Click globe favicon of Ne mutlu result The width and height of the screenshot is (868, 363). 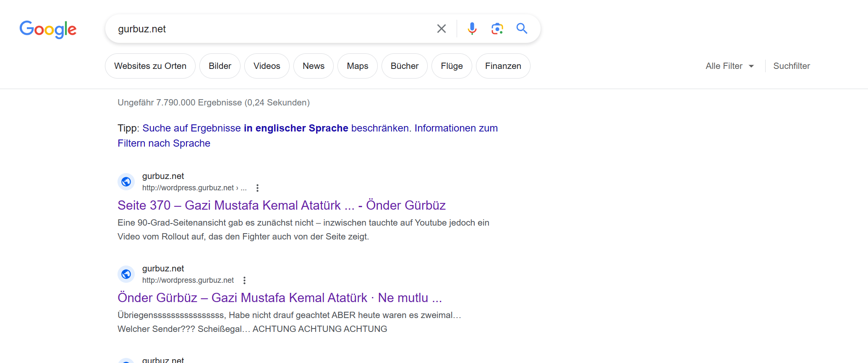[126, 274]
